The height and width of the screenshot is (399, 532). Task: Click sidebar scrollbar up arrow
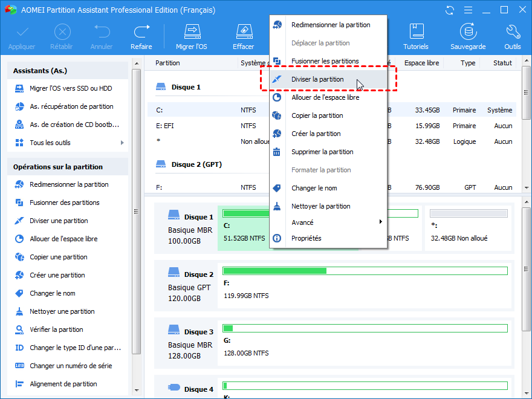pyautogui.click(x=137, y=63)
